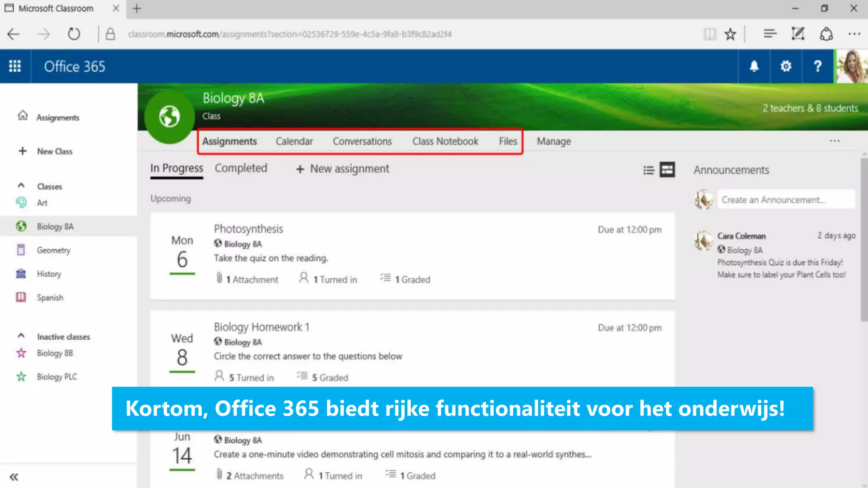Screen dimensions: 868x488
Task: Create a New Class
Action: [x=55, y=151]
